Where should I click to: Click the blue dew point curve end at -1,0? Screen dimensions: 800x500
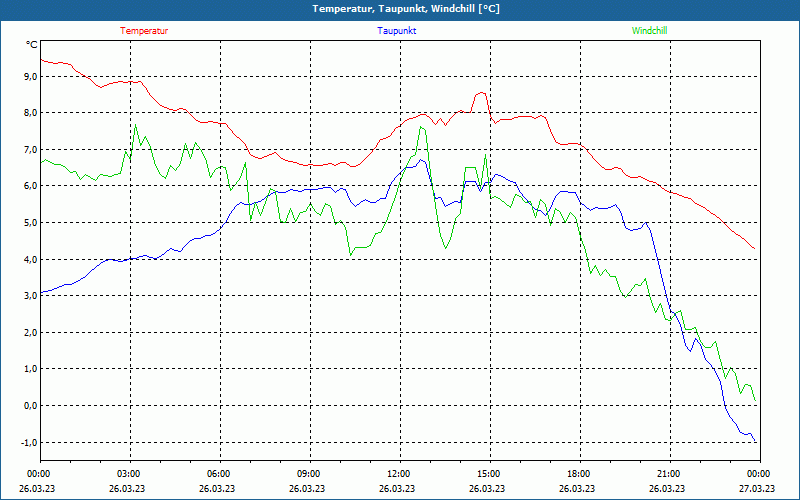tap(755, 441)
